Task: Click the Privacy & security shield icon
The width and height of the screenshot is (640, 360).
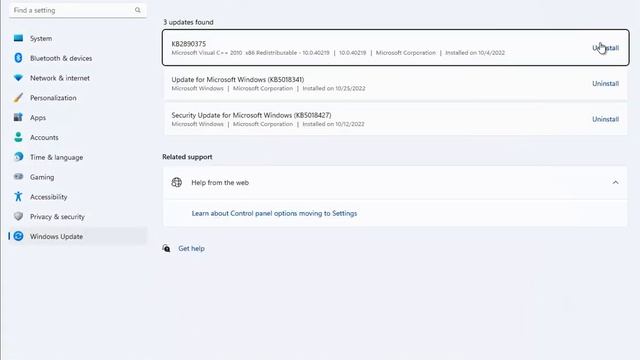Action: point(18,216)
